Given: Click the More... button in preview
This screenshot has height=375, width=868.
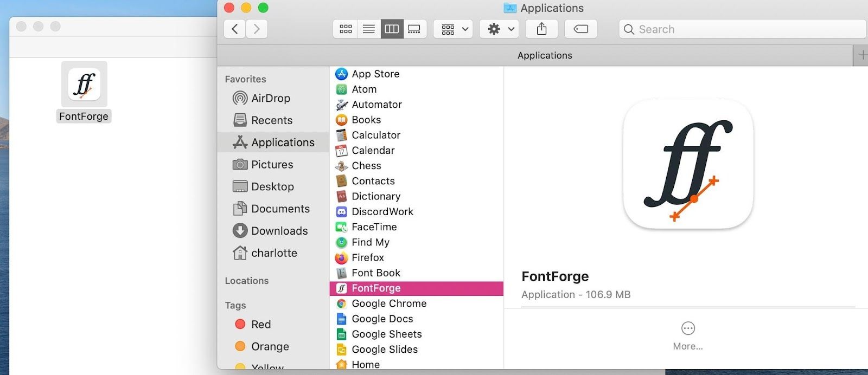Looking at the screenshot, I should (x=688, y=335).
